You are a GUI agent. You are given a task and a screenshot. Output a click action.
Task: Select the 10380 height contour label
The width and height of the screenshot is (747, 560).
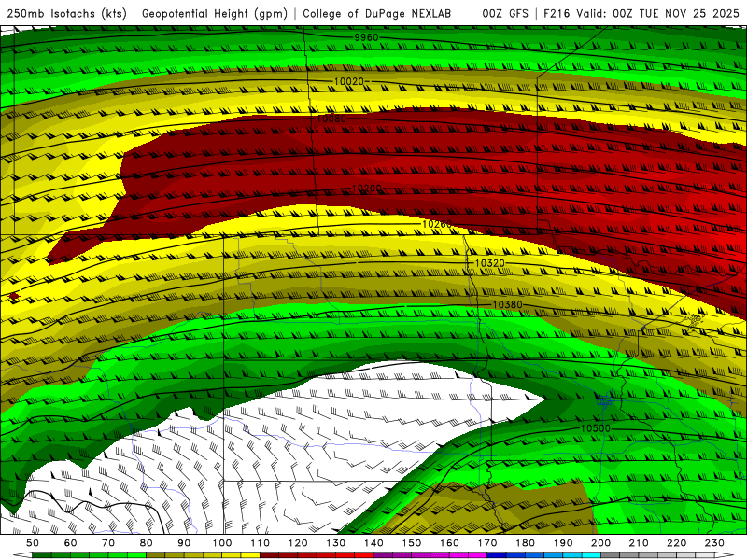[507, 305]
